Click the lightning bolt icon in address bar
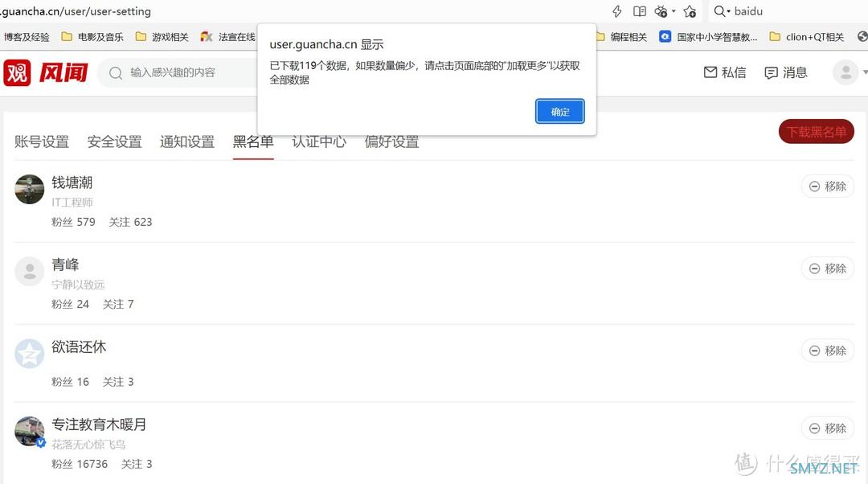 pos(616,11)
